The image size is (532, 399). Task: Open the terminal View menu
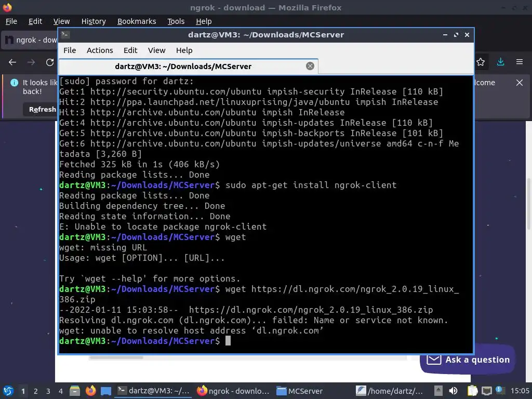click(156, 50)
